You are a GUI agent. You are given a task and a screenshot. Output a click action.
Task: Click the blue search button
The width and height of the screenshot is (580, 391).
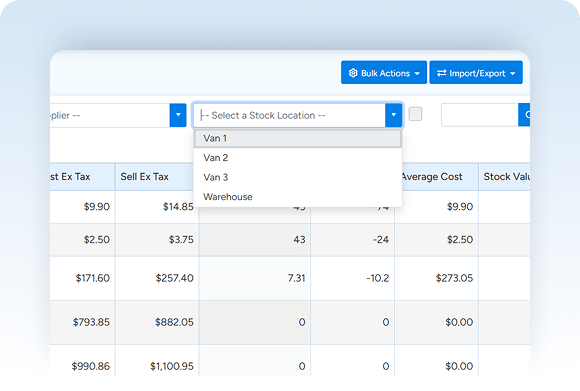[x=524, y=115]
